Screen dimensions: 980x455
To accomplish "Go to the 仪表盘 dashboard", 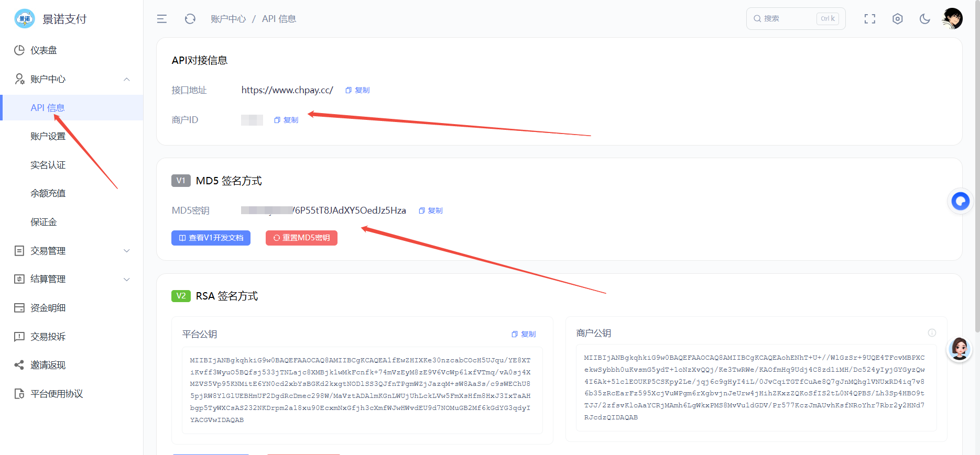I will click(x=71, y=50).
